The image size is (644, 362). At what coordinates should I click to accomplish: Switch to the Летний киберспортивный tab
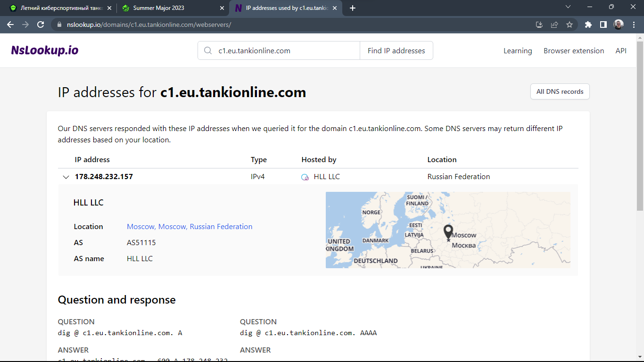pyautogui.click(x=61, y=8)
